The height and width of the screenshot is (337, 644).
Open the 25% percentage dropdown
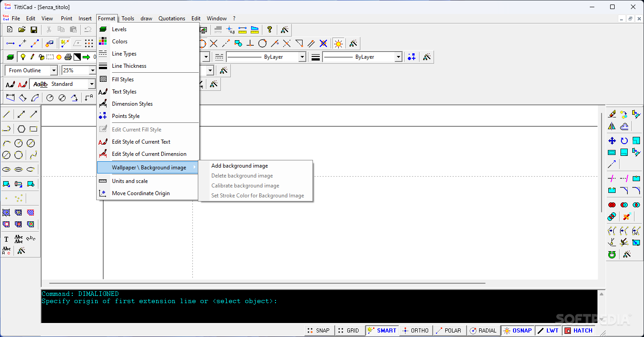coord(92,70)
